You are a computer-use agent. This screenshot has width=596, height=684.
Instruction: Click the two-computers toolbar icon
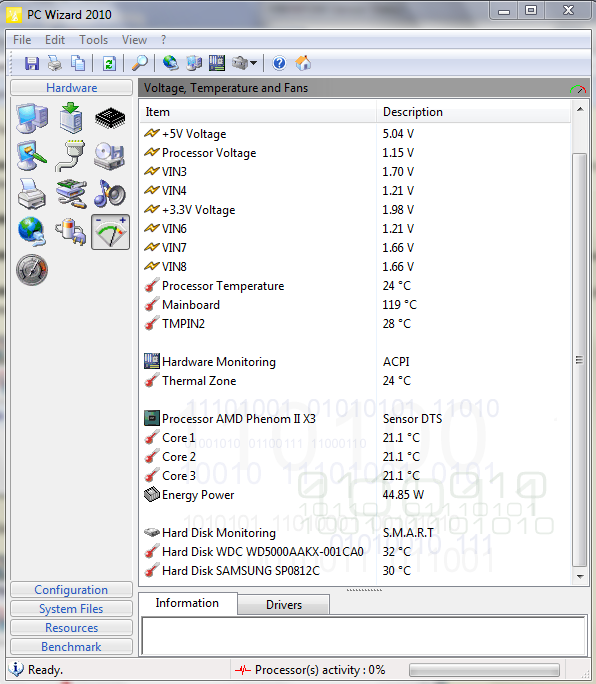[x=194, y=64]
